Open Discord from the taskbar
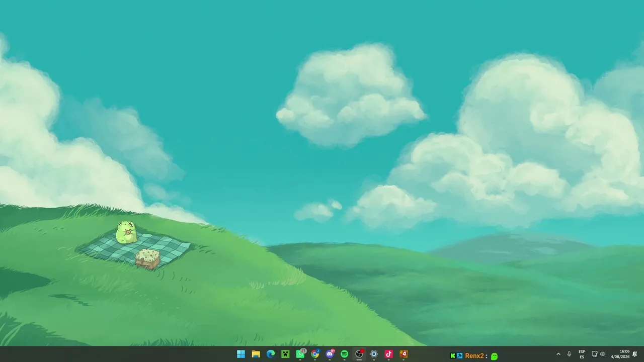This screenshot has width=644, height=362. tap(330, 354)
